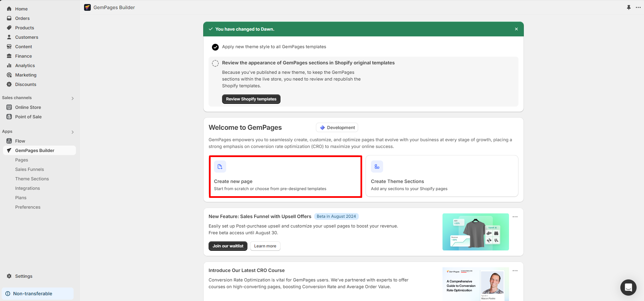Viewport: 644px width, 301px height.
Task: Toggle 'Review the appearance' step circle
Action: pyautogui.click(x=215, y=63)
